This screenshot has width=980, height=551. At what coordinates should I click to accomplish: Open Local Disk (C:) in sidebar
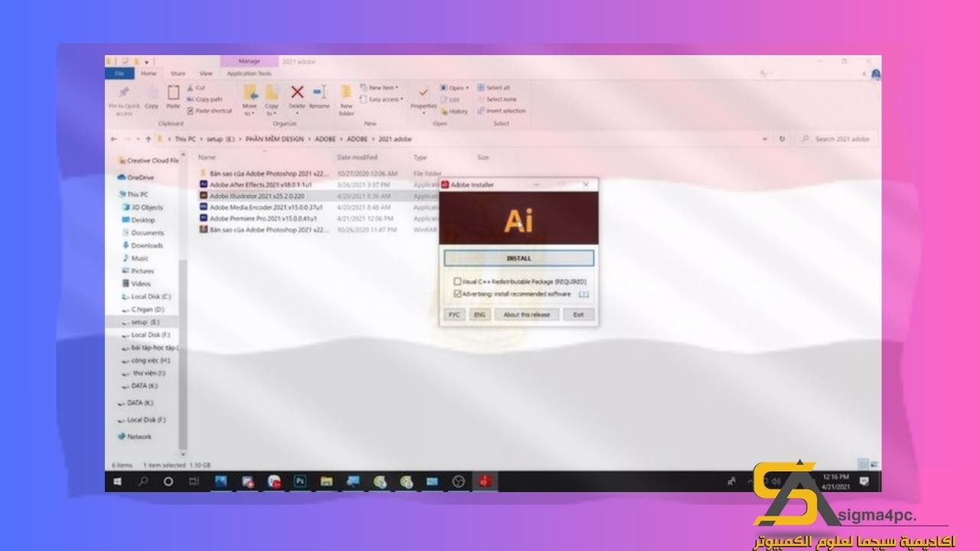click(146, 296)
